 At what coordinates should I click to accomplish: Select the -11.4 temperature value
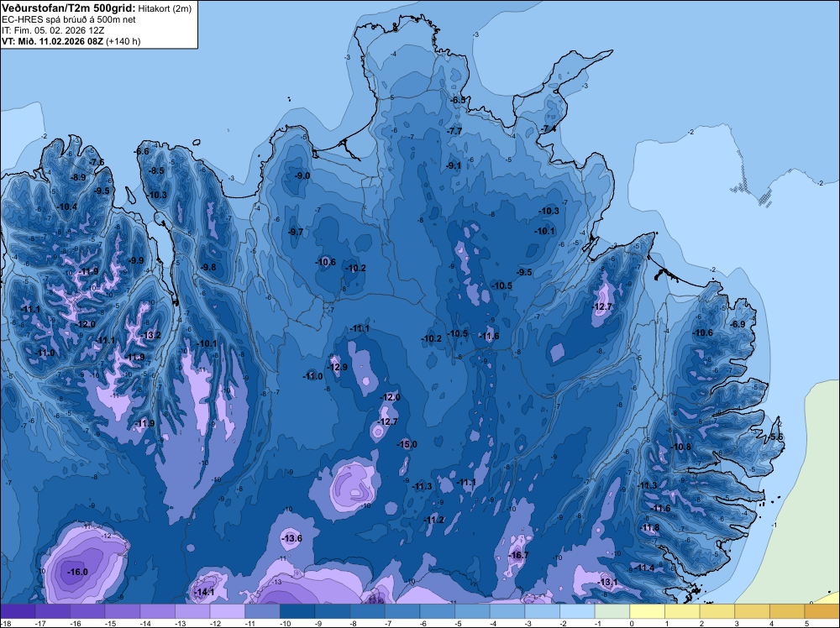(644, 568)
